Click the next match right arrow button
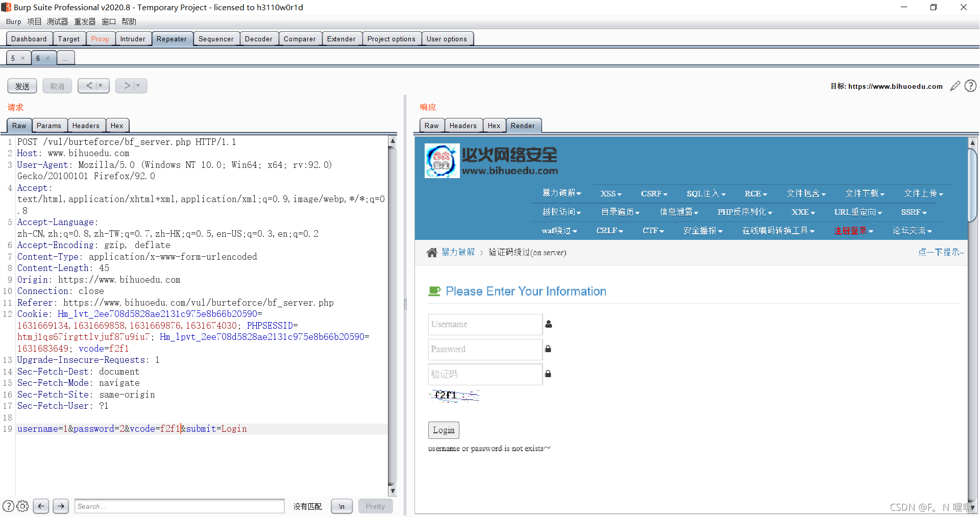 pos(61,506)
